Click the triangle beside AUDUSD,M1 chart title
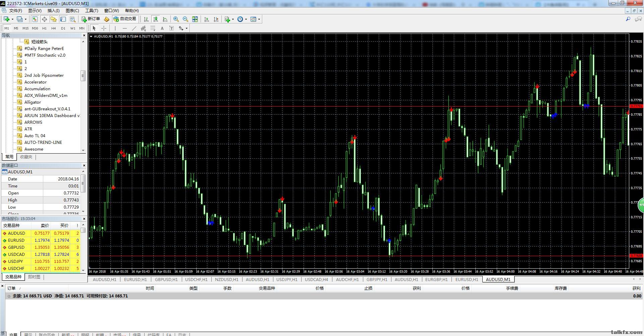Image resolution: width=644 pixels, height=336 pixels. (x=91, y=36)
